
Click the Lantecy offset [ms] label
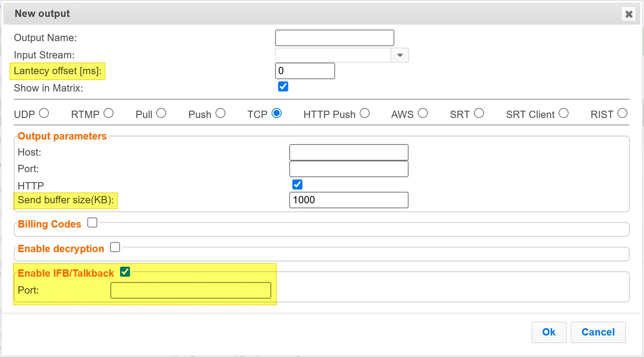[x=58, y=71]
